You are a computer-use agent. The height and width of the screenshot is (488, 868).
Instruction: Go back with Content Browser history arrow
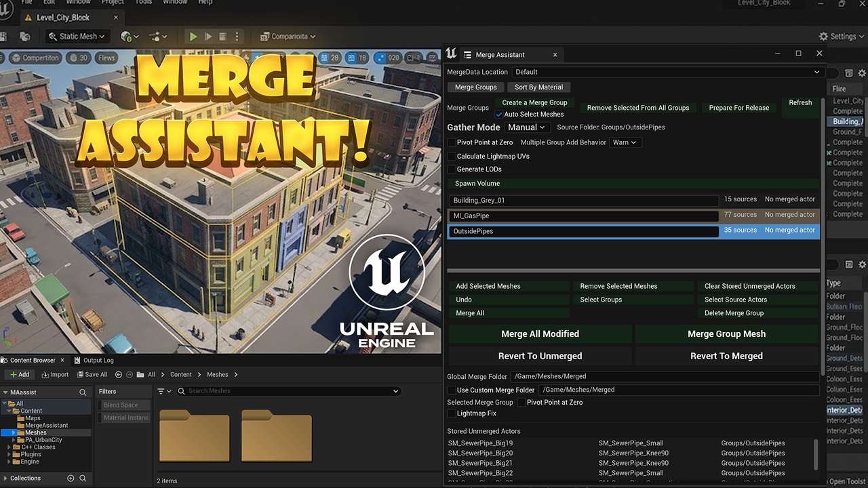pos(119,374)
